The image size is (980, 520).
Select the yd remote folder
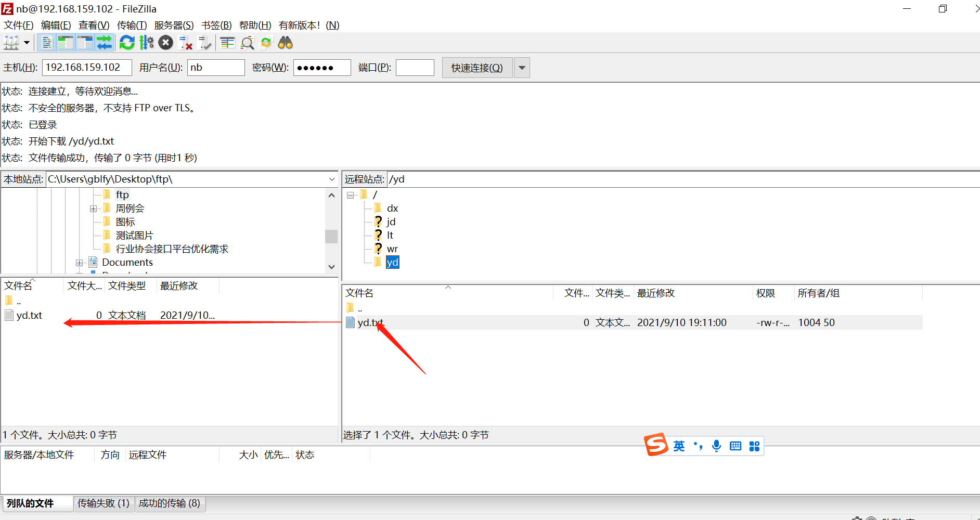click(x=393, y=263)
